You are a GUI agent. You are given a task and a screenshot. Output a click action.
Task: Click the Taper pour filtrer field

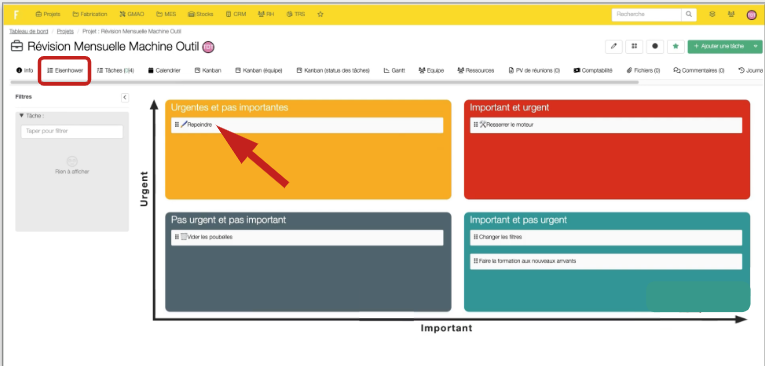pyautogui.click(x=72, y=131)
